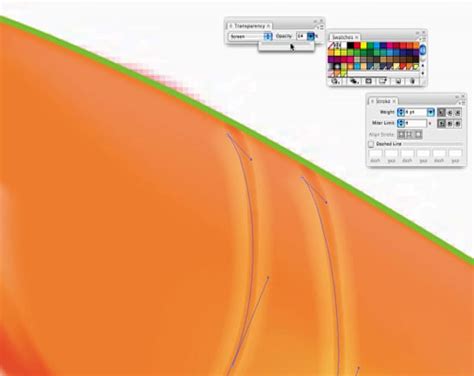Click the opacity popup slider track

click(x=286, y=47)
